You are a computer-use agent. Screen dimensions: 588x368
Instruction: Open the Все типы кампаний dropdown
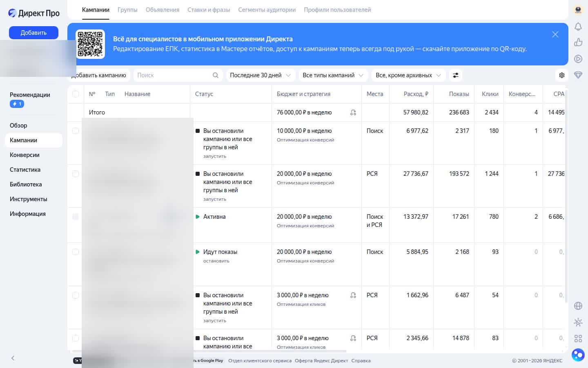click(333, 75)
